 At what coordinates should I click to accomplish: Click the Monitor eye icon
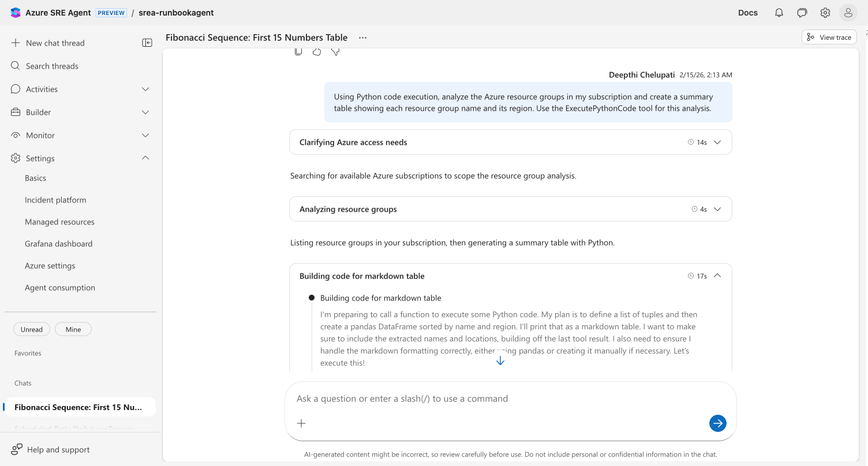click(16, 135)
